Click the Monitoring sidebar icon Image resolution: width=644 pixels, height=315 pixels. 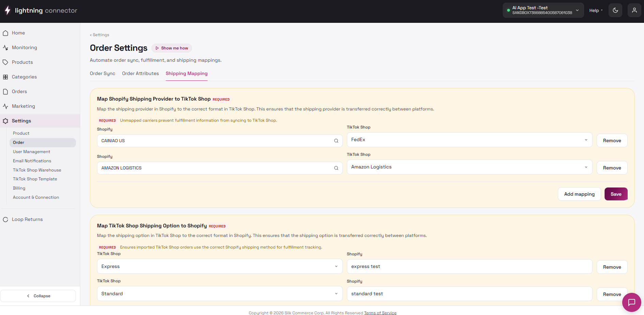click(x=5, y=48)
